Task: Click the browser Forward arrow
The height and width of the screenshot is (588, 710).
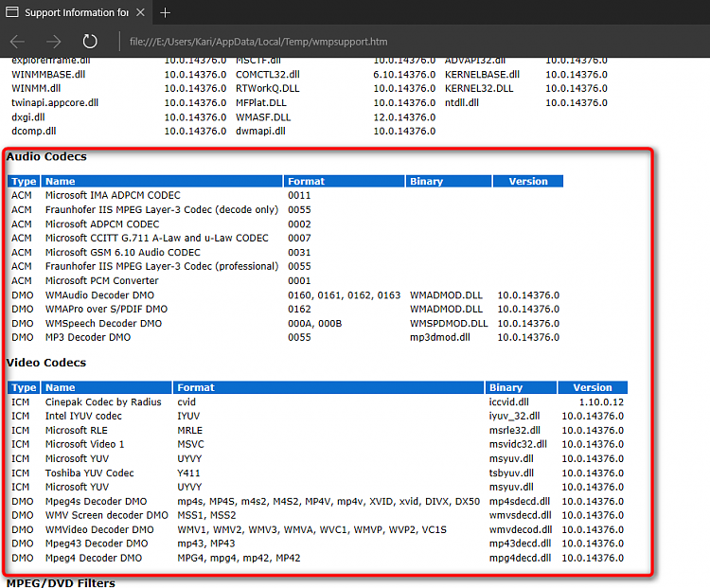Action: pos(53,42)
